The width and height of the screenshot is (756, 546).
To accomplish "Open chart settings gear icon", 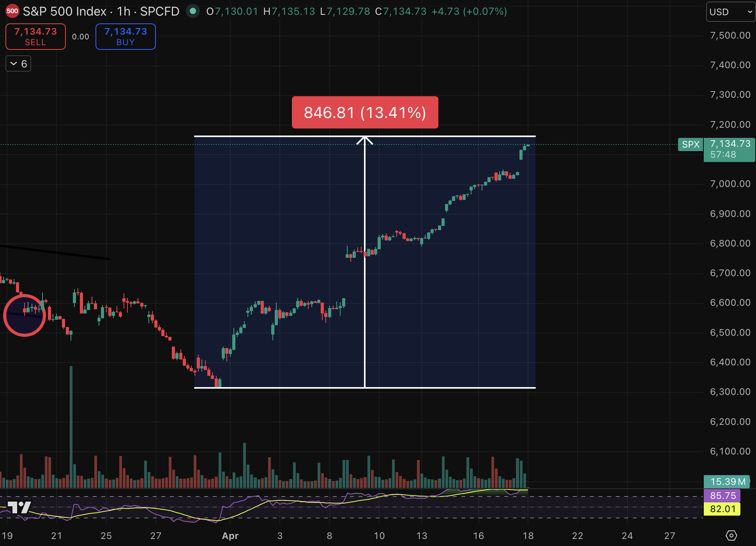I will 731,535.
